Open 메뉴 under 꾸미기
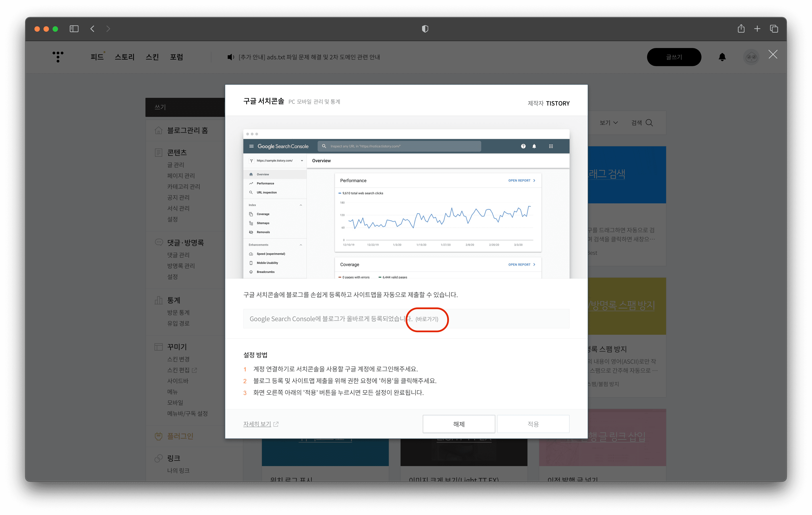Viewport: 812px width, 515px height. point(172,392)
